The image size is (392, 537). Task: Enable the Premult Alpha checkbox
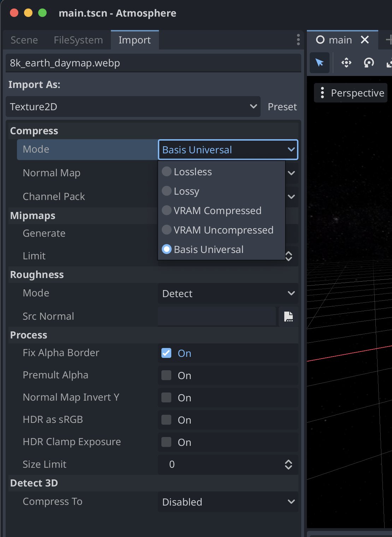click(x=166, y=375)
